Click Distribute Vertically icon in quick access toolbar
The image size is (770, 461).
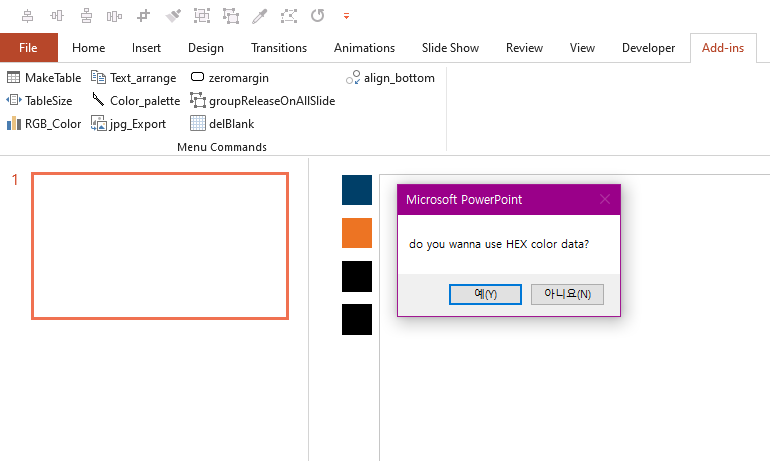(86, 16)
